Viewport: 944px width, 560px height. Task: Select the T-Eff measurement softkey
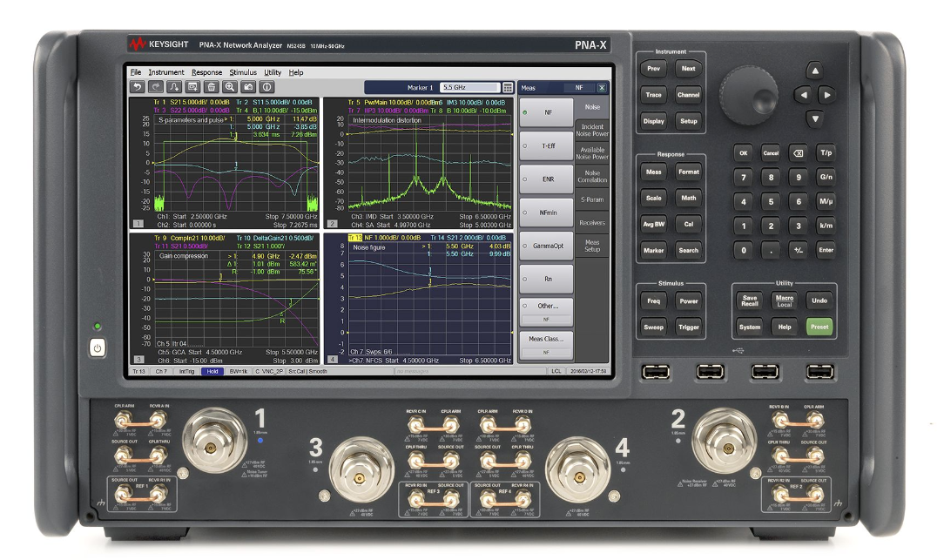coord(546,145)
